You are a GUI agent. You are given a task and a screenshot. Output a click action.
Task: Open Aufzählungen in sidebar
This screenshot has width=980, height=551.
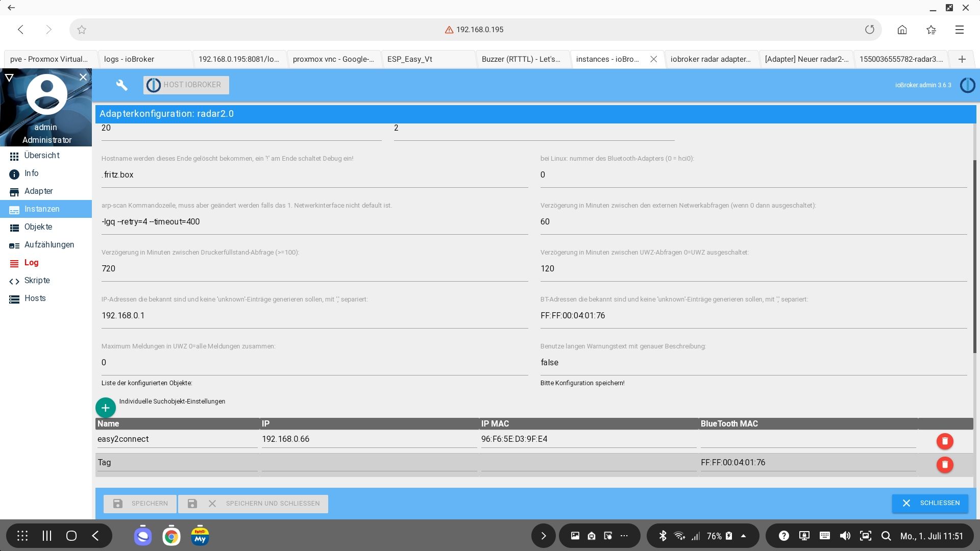point(46,245)
